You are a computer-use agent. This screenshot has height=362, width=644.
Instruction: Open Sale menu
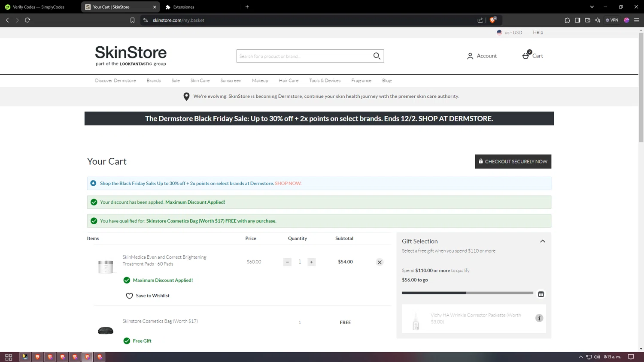(176, 81)
